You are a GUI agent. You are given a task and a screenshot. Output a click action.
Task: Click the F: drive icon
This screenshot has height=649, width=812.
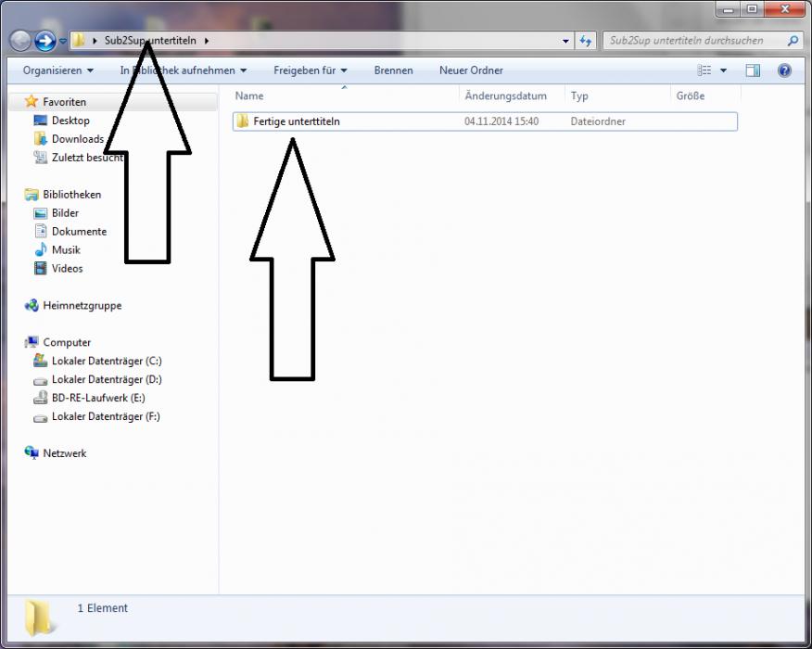[41, 418]
